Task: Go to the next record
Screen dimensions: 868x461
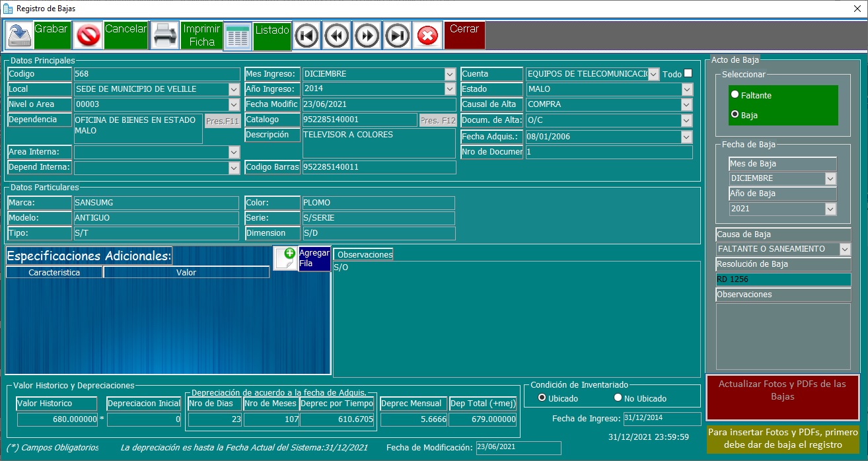Action: tap(367, 35)
